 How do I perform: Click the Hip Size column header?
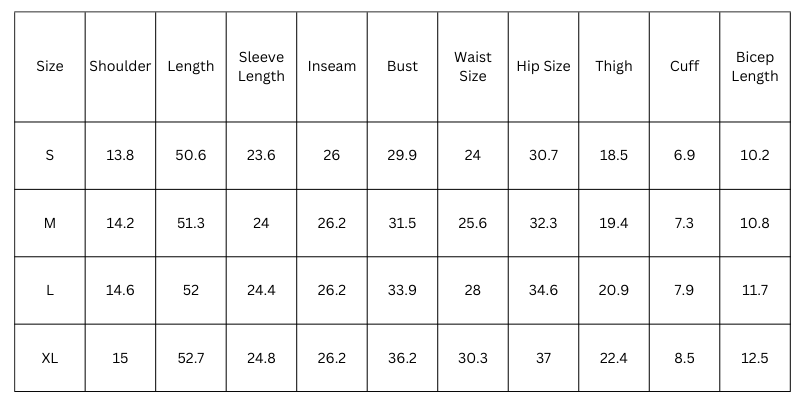click(543, 66)
